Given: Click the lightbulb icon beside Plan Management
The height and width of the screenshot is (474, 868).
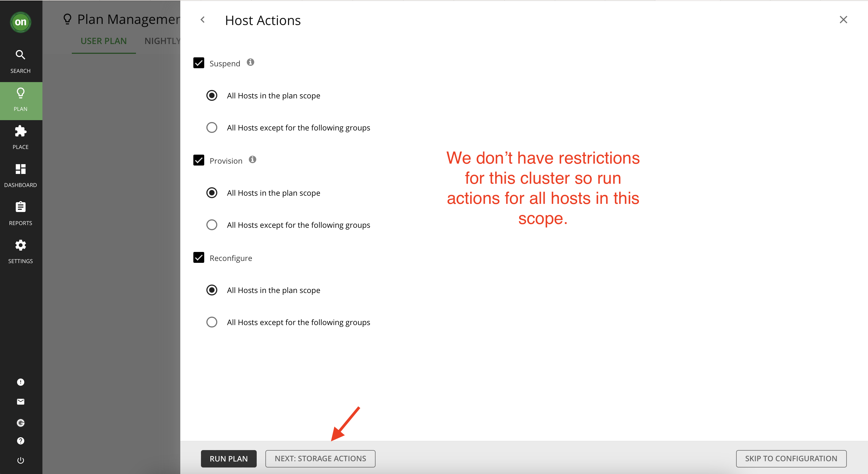Looking at the screenshot, I should click(67, 19).
